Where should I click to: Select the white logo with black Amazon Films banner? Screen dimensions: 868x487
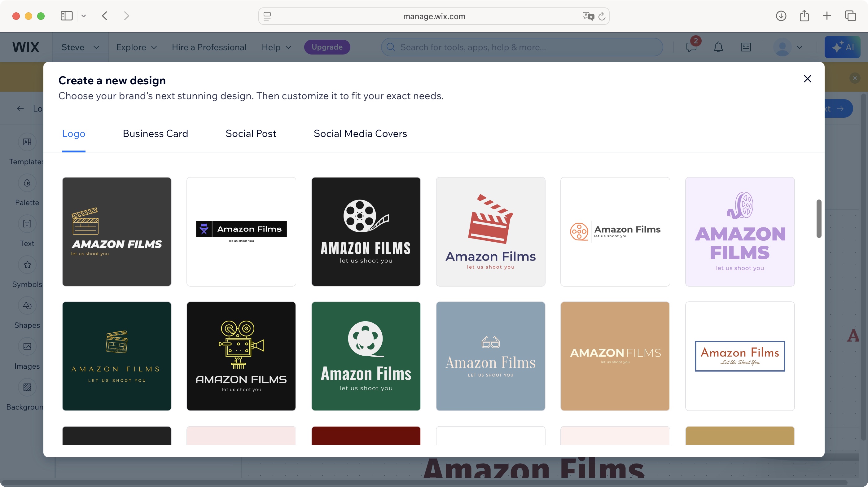click(241, 231)
